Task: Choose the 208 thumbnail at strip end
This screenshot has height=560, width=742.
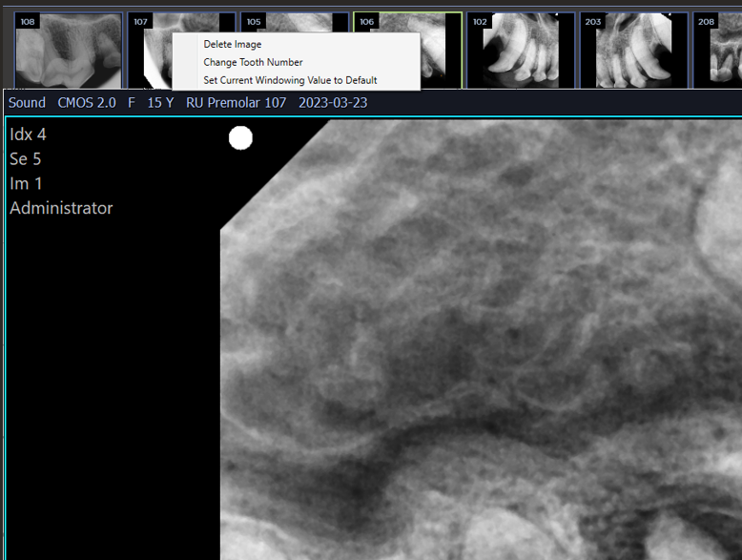Action: [719, 52]
